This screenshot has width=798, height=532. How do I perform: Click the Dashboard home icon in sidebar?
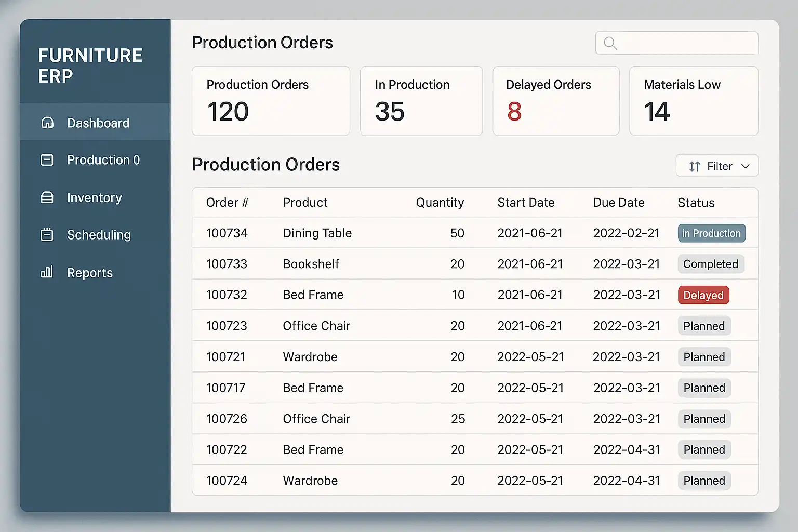[47, 123]
